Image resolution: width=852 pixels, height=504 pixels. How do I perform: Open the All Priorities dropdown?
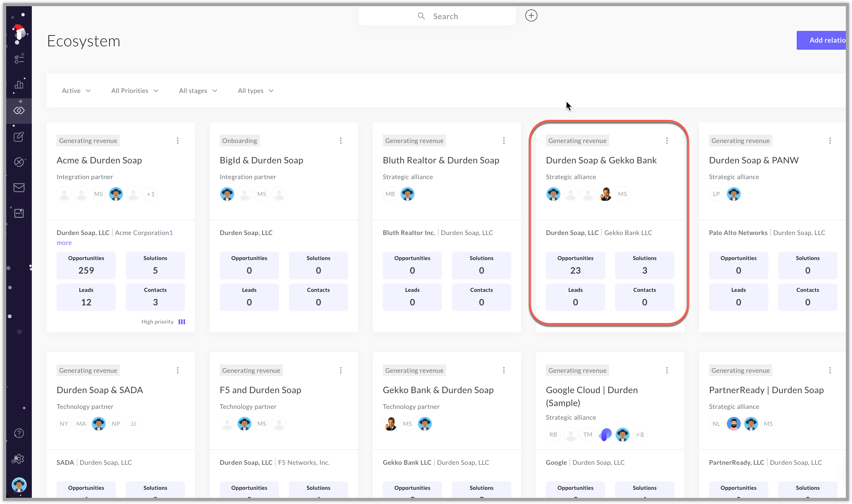tap(134, 90)
